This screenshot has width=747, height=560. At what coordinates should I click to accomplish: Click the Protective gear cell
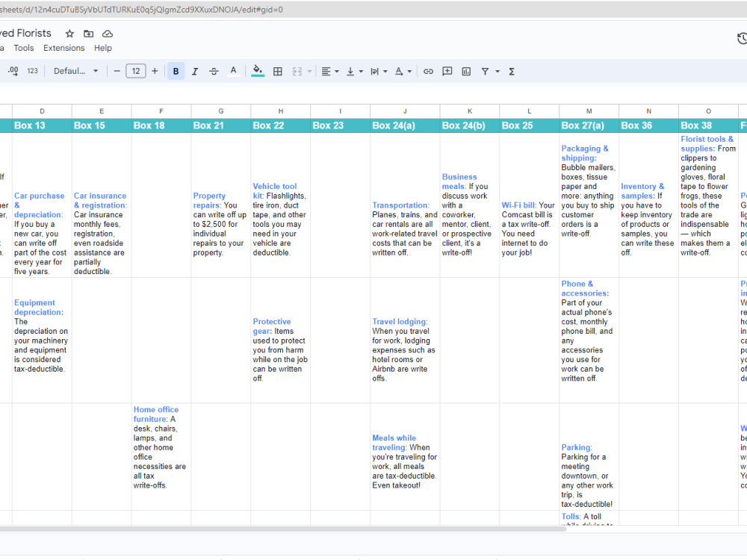(281, 340)
